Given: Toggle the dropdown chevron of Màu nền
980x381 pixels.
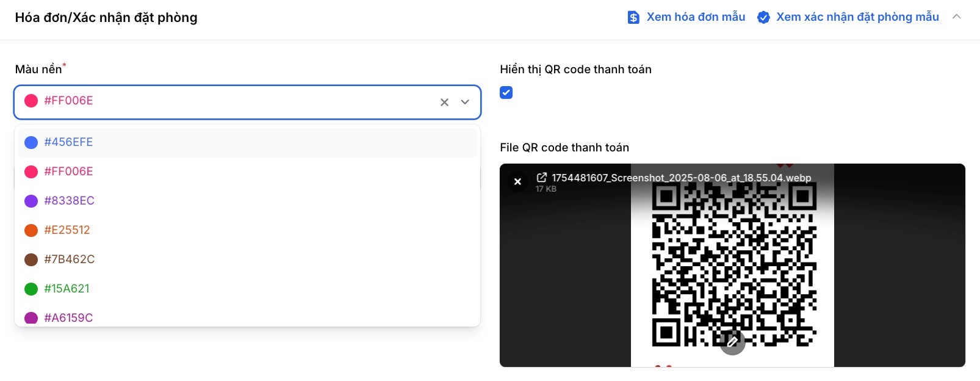Looking at the screenshot, I should [465, 102].
